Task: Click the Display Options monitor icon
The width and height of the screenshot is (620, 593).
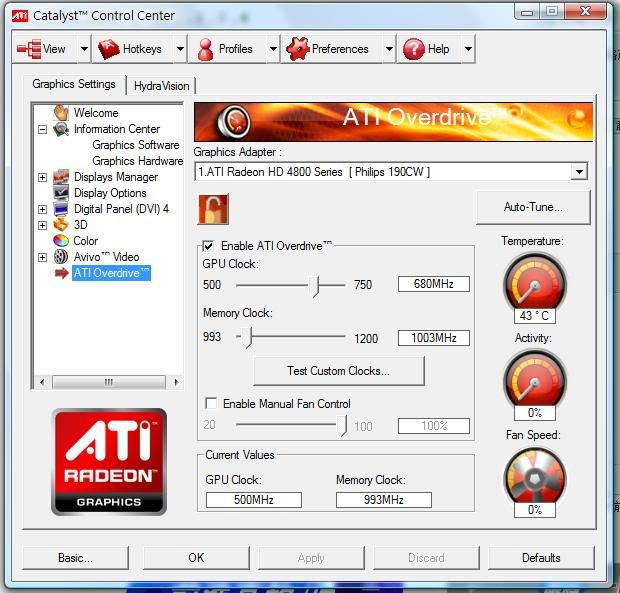Action: pos(61,193)
